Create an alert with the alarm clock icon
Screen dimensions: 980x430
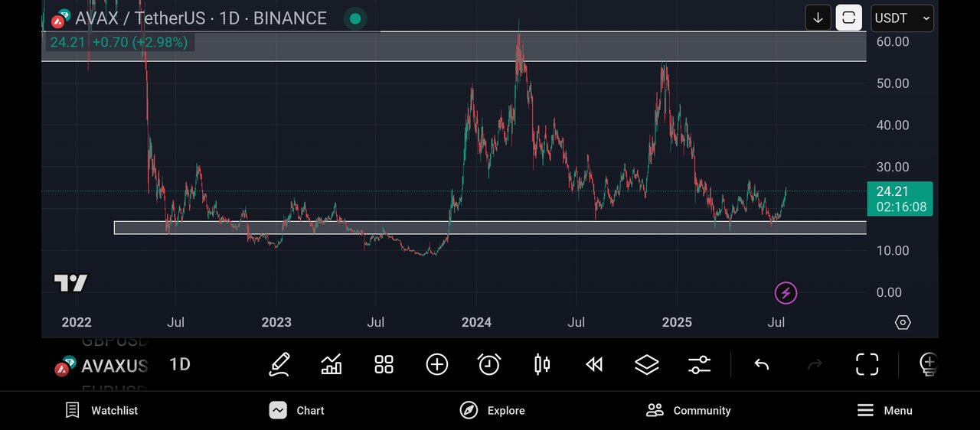click(x=488, y=364)
